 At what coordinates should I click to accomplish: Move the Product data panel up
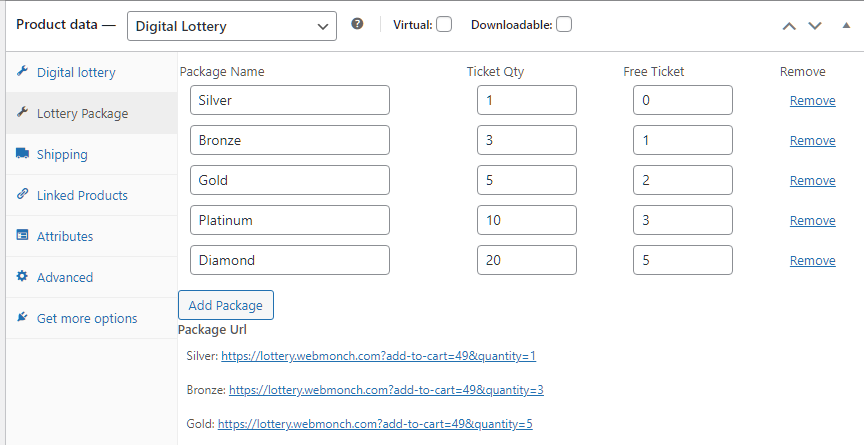789,25
